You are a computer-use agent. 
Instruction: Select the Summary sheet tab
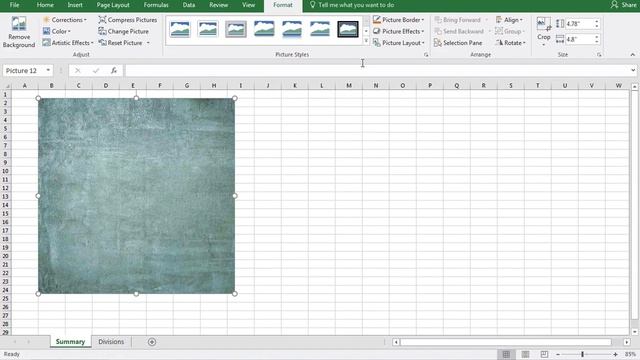click(70, 342)
